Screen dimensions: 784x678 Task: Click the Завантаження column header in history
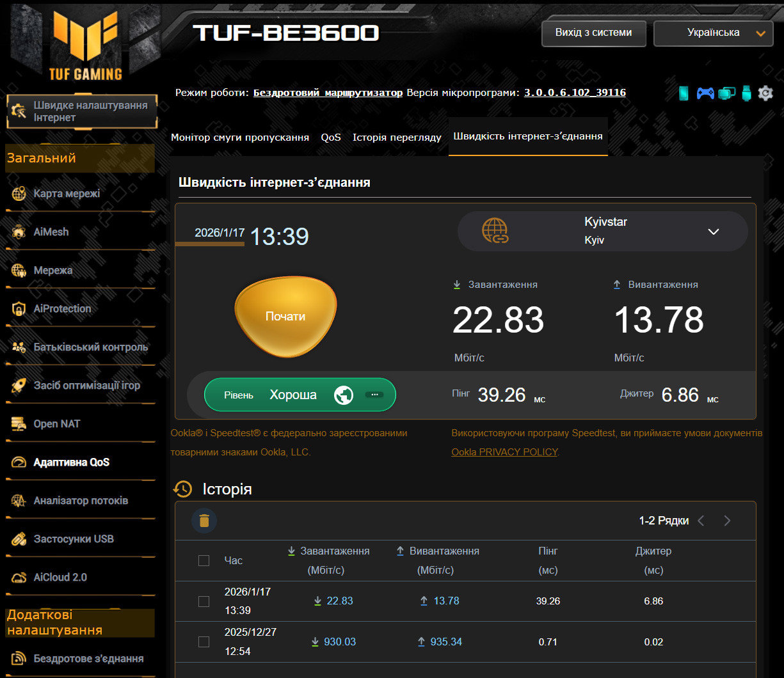click(329, 560)
